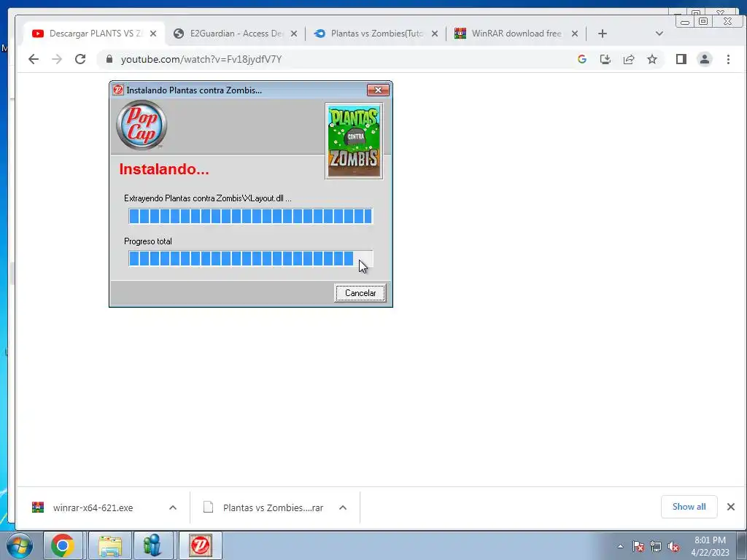747x560 pixels.
Task: Open the Windows Start menu
Action: click(19, 545)
